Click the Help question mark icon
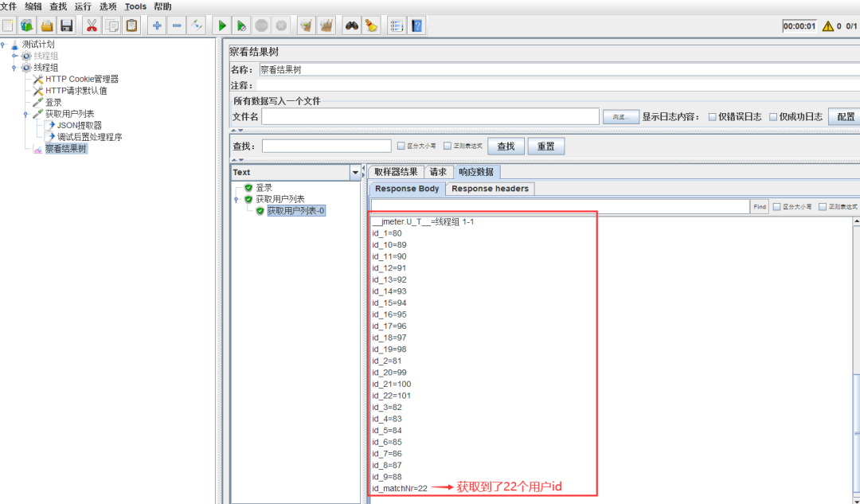 [x=416, y=26]
